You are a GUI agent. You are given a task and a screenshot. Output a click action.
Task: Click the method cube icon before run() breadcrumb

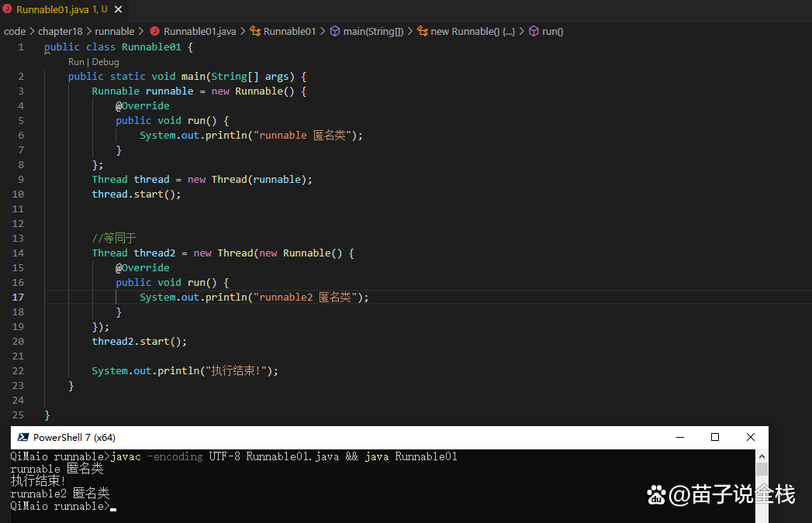point(534,32)
